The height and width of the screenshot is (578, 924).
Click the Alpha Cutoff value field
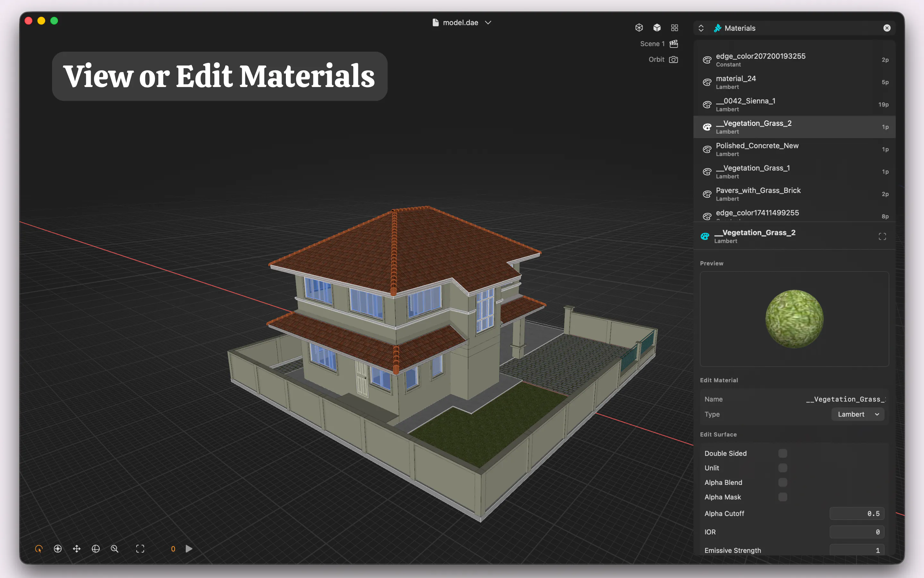tap(857, 513)
